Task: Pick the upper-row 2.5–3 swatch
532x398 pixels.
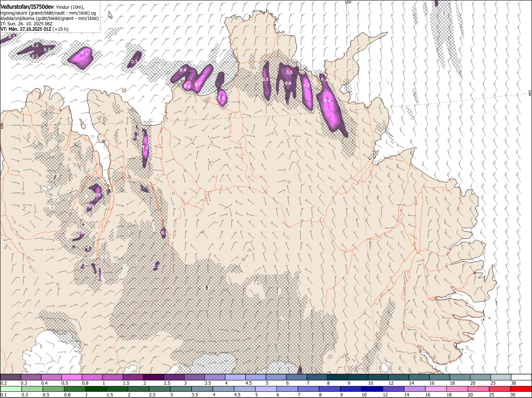Action: [x=174, y=377]
